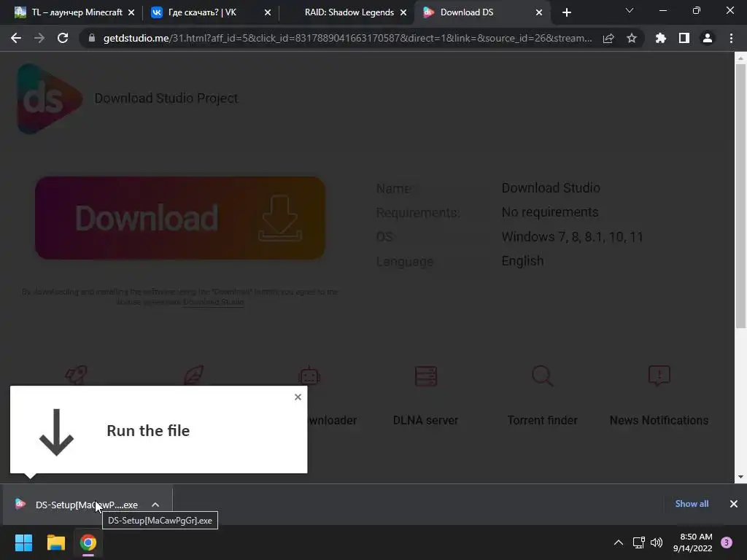Viewport: 747px width, 560px height.
Task: Close the VK tab
Action: [x=268, y=12]
